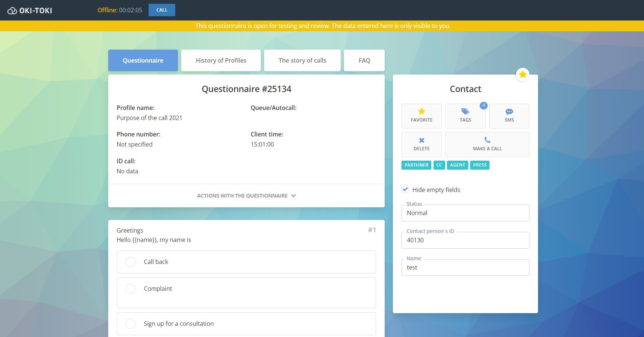Click into the Name input field
The width and height of the screenshot is (644, 337).
[x=465, y=267]
